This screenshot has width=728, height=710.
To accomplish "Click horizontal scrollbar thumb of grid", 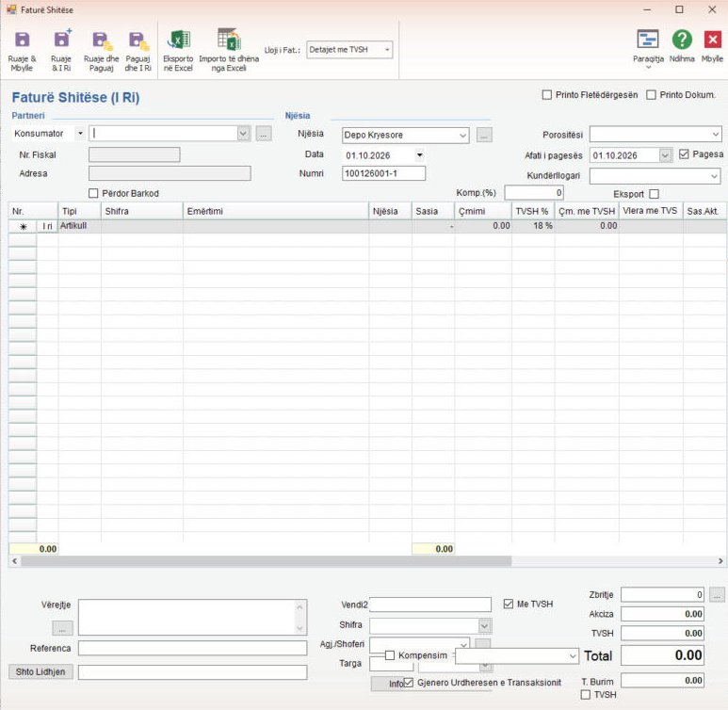I will [266, 561].
